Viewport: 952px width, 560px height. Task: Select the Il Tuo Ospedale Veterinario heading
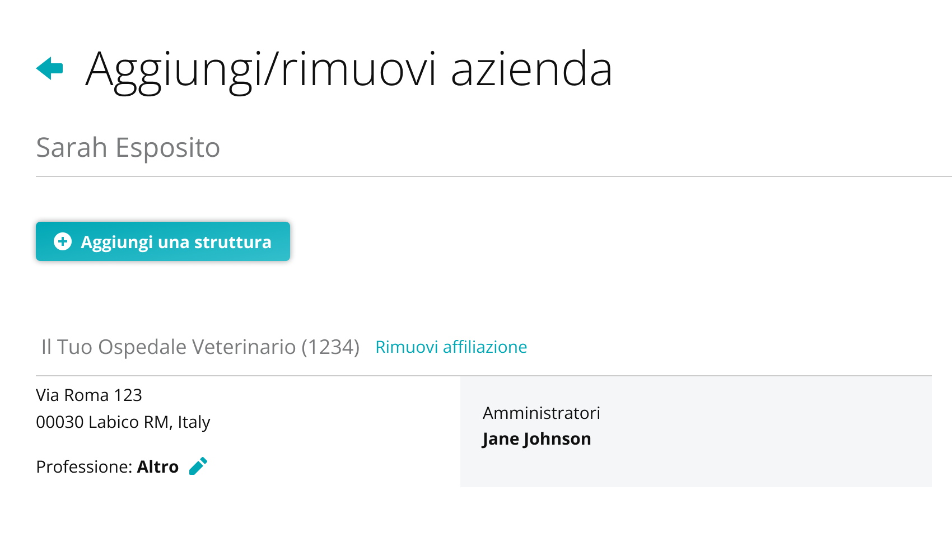(200, 347)
